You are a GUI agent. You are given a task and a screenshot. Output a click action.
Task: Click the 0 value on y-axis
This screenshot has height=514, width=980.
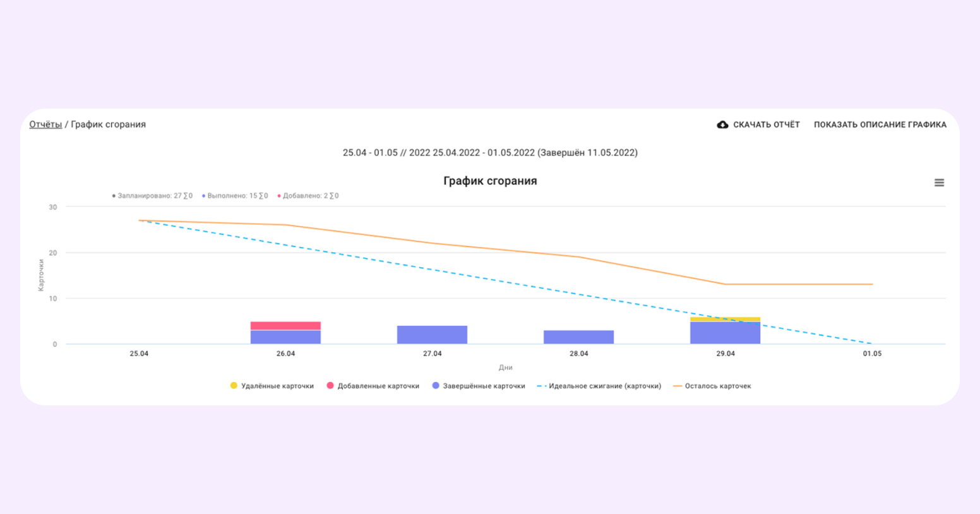[x=55, y=344]
